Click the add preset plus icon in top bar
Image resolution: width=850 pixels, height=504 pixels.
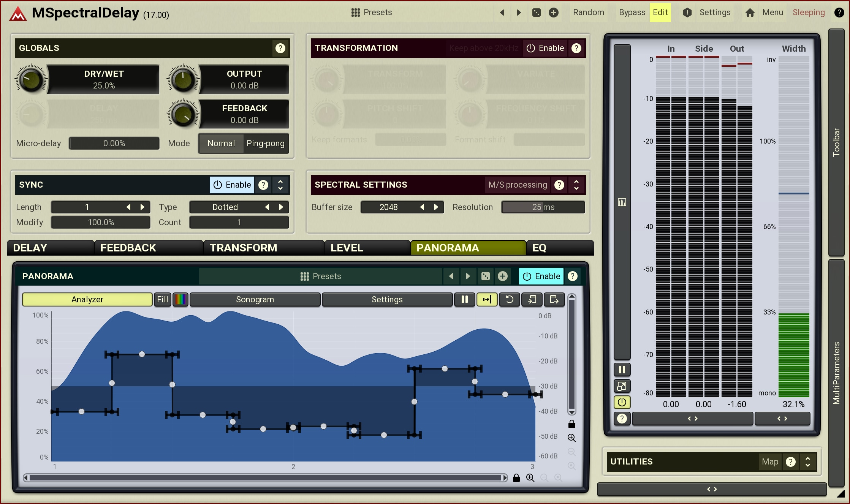554,13
